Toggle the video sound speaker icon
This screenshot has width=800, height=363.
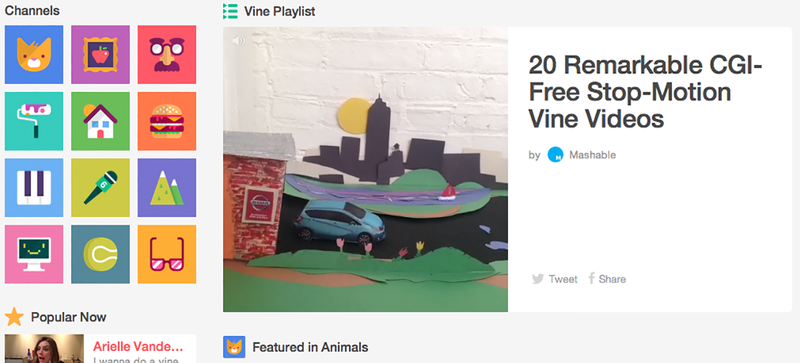[239, 41]
